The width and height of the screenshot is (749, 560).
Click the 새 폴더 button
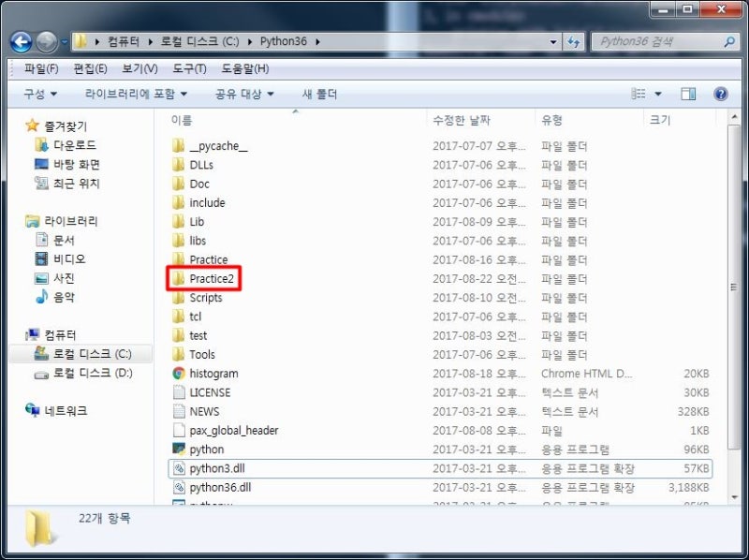[x=319, y=94]
